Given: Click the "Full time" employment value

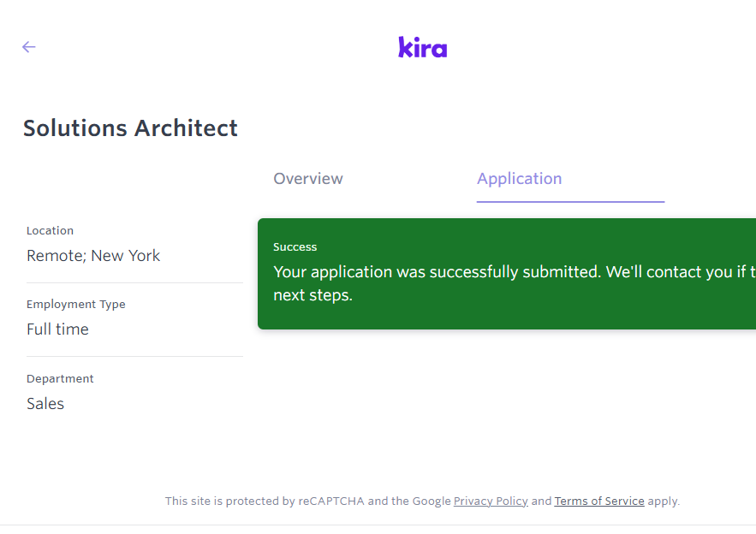Looking at the screenshot, I should coord(57,329).
